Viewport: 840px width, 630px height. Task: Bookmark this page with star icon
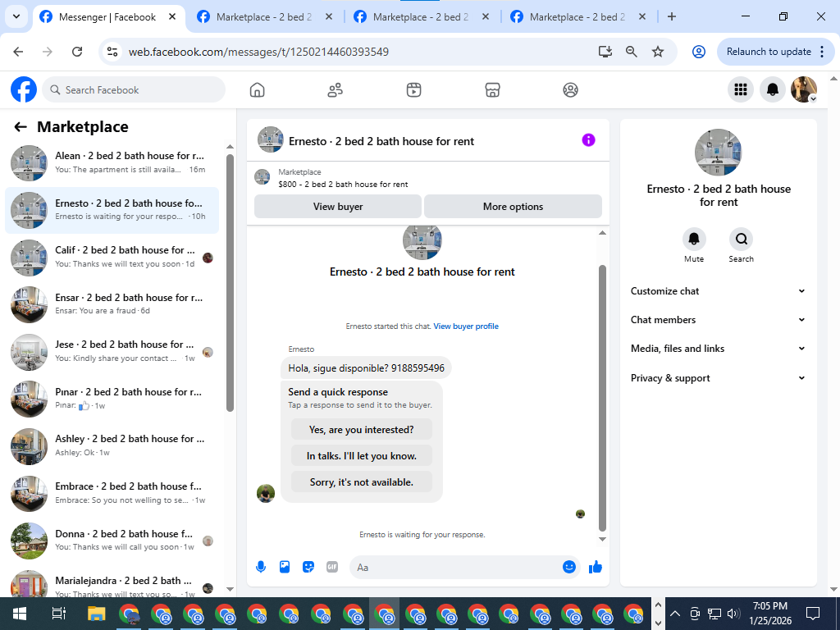point(658,52)
